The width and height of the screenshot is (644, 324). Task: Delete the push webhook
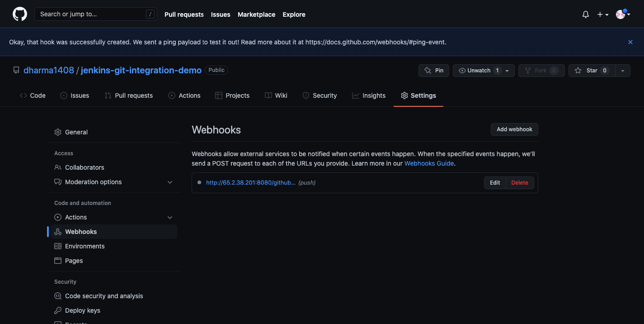point(520,183)
